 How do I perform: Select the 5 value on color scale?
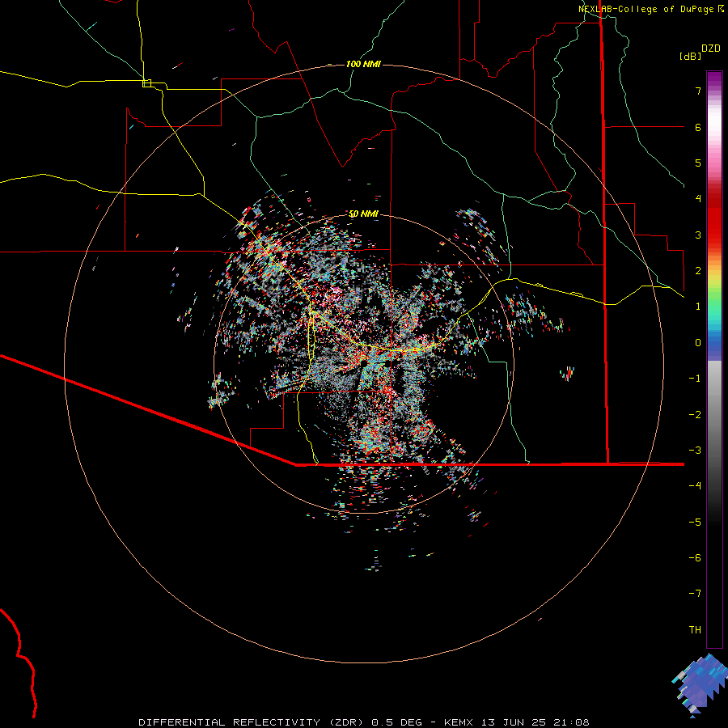pos(698,163)
